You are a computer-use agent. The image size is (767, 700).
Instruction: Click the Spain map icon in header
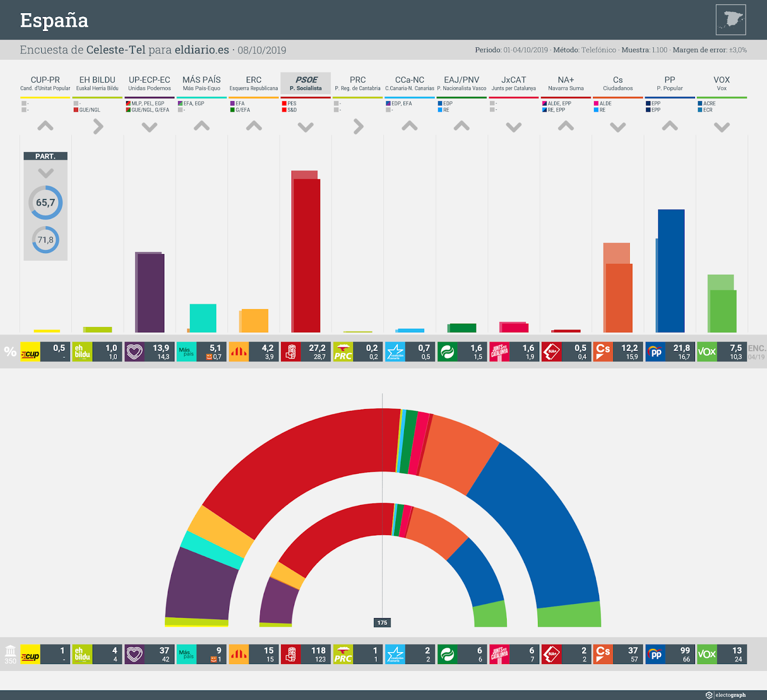(731, 20)
